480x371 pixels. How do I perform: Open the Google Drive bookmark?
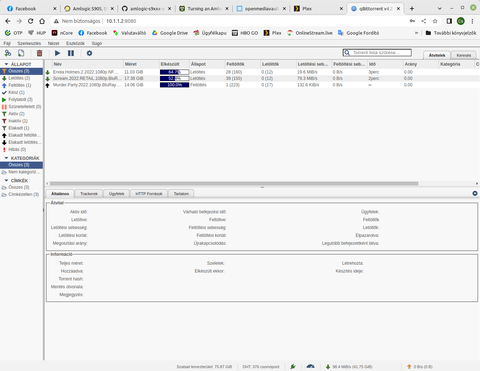tap(170, 33)
